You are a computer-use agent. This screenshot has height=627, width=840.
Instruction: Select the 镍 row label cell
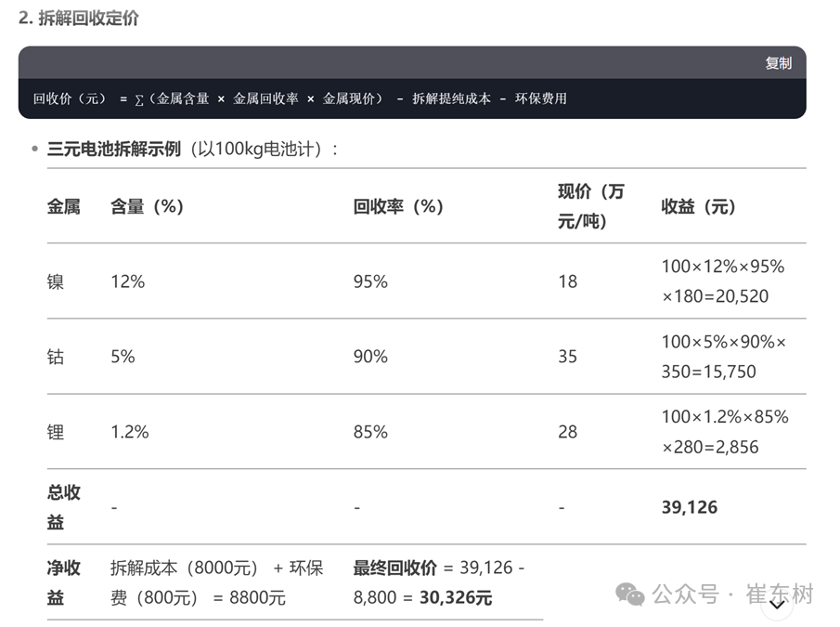(56, 281)
